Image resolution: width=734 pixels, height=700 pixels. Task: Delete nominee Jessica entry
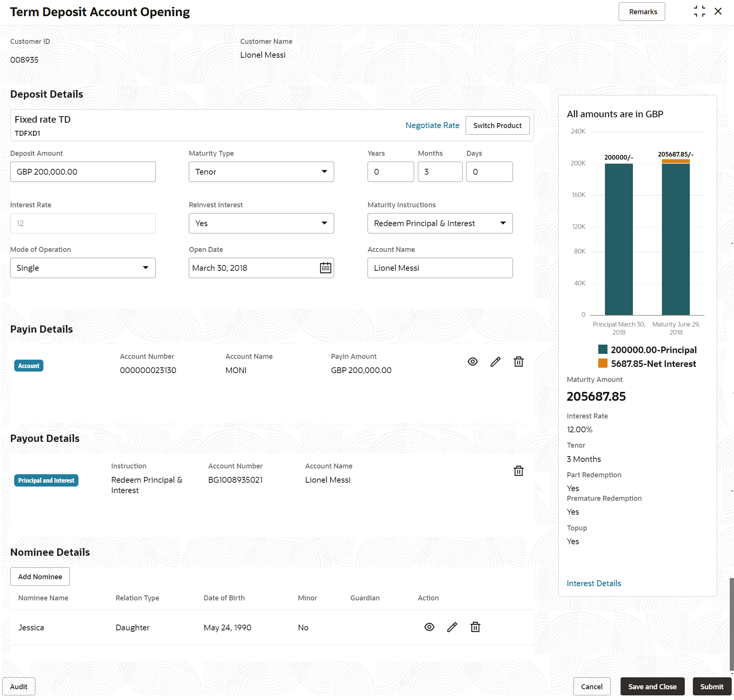(475, 627)
